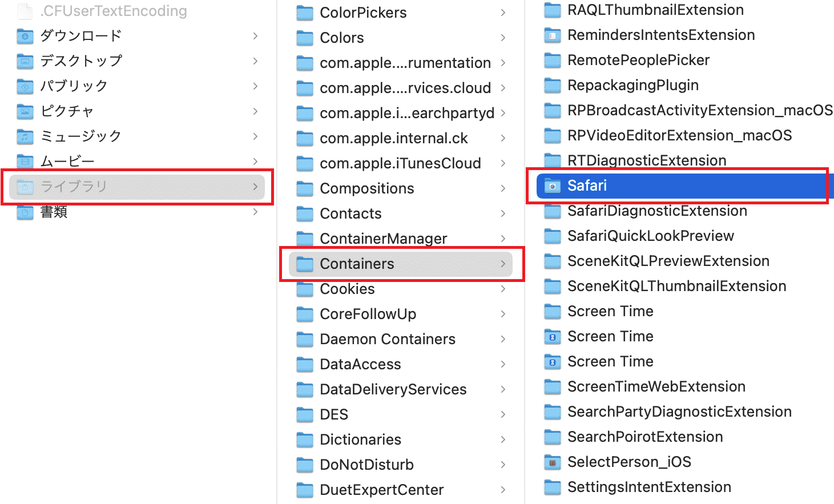Click the ピクチャ folder icon
The image size is (834, 504).
pos(25,111)
